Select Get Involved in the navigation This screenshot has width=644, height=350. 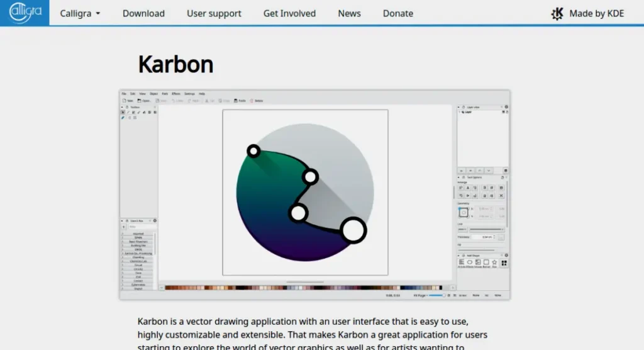click(x=289, y=13)
